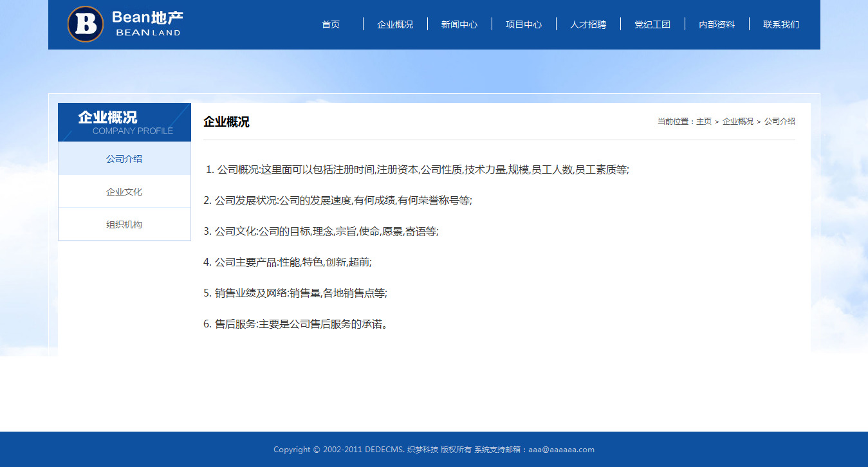The height and width of the screenshot is (467, 868).
Task: Click 企业概况 in the breadcrumb path
Action: tap(737, 122)
